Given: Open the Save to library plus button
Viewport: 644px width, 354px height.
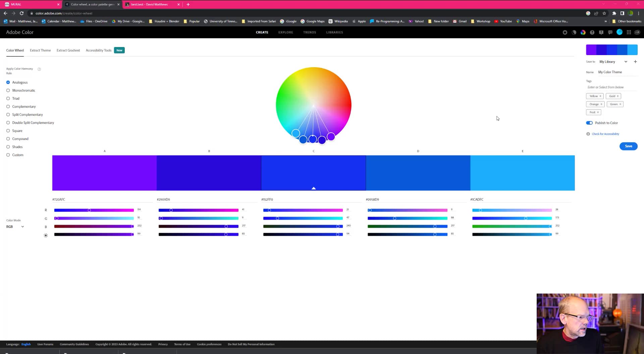Looking at the screenshot, I should point(635,61).
